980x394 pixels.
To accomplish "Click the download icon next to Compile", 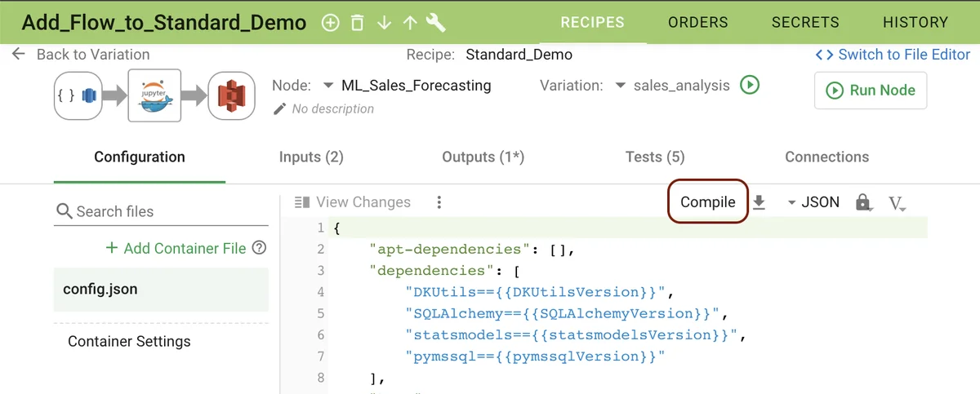I will [759, 202].
